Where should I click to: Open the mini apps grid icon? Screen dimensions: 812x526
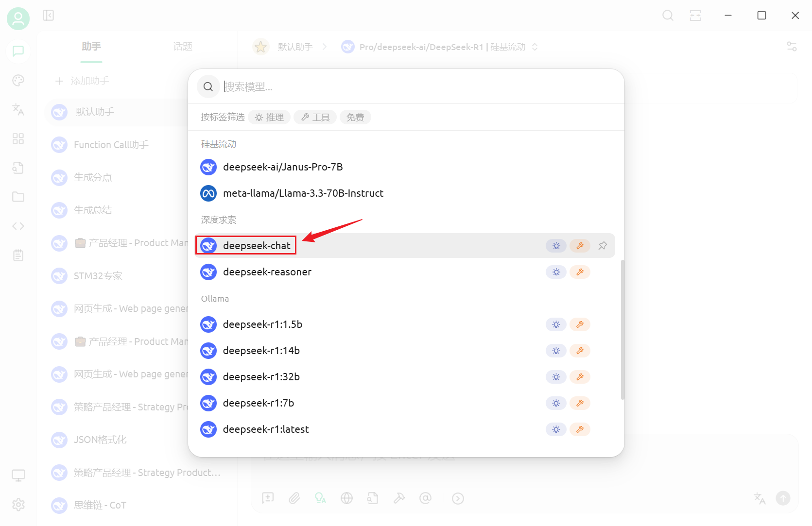click(x=18, y=139)
